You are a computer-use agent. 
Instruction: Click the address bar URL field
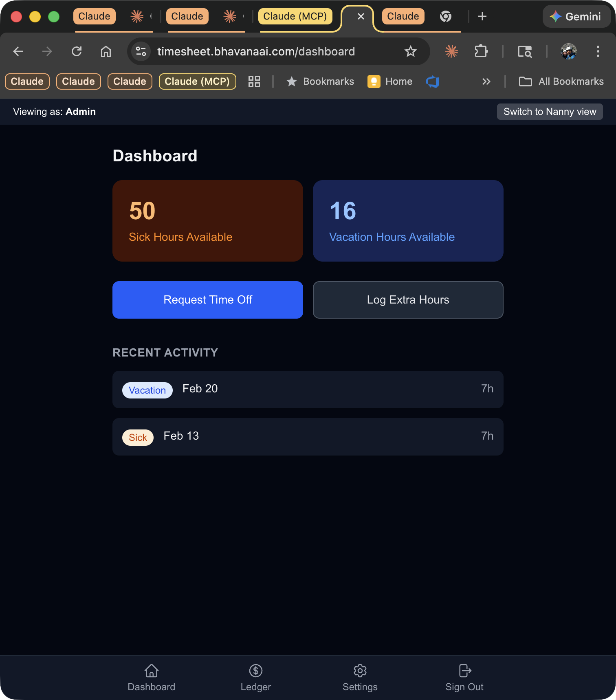coord(256,51)
